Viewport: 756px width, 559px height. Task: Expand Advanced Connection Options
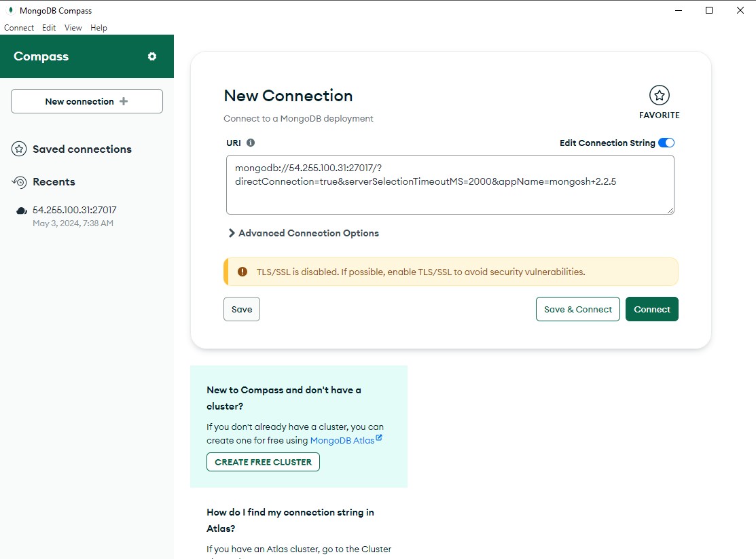pyautogui.click(x=304, y=233)
